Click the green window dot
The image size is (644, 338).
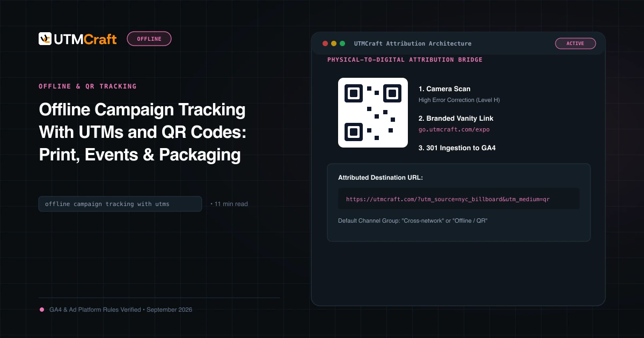coord(342,43)
